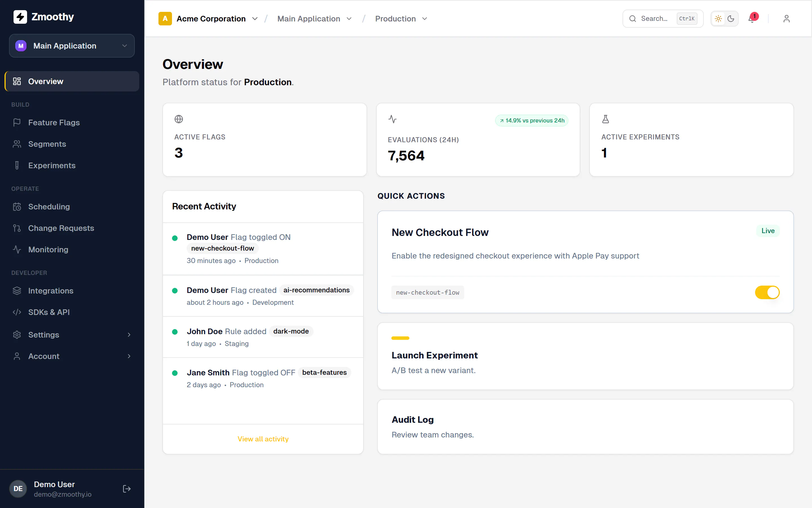Open notifications bell icon
This screenshot has width=812, height=508.
(x=752, y=19)
